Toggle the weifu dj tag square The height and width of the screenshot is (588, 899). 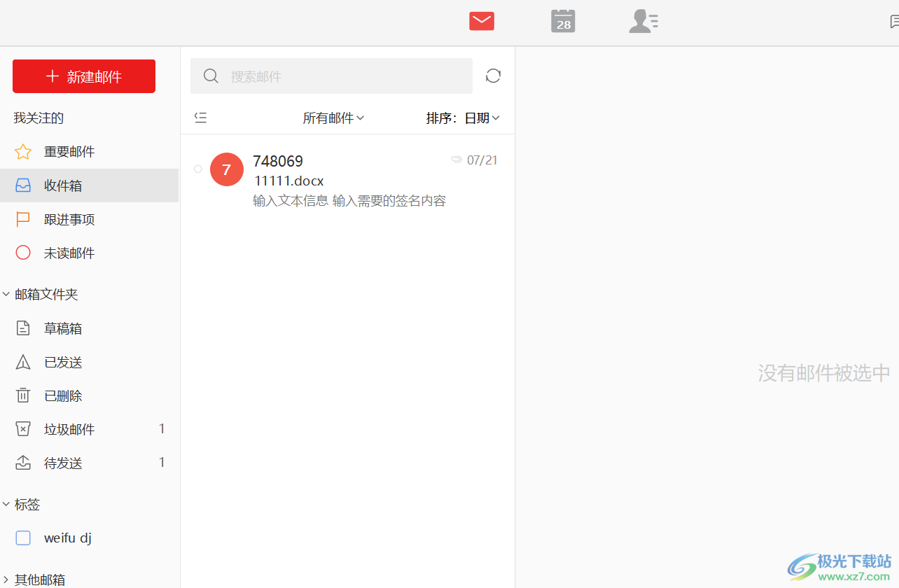click(23, 538)
